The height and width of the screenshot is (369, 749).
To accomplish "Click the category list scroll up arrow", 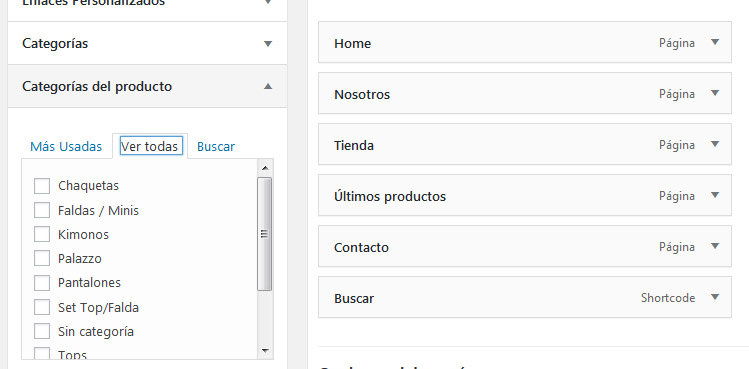I will pyautogui.click(x=265, y=168).
